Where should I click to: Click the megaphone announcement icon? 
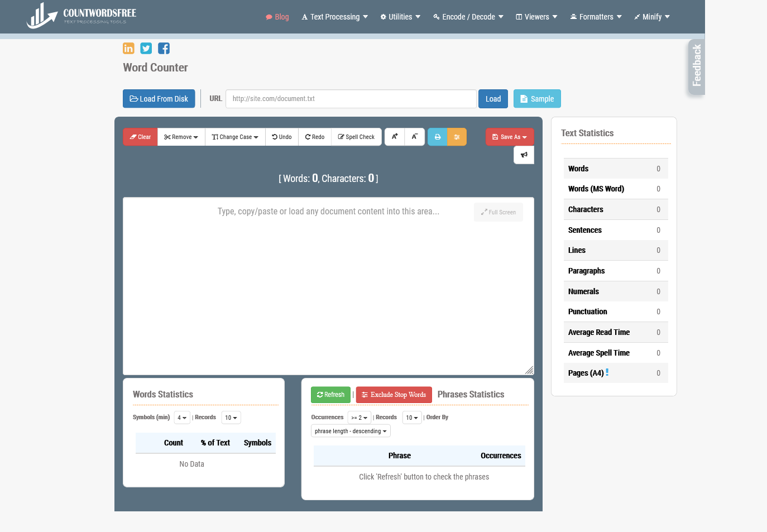click(524, 155)
